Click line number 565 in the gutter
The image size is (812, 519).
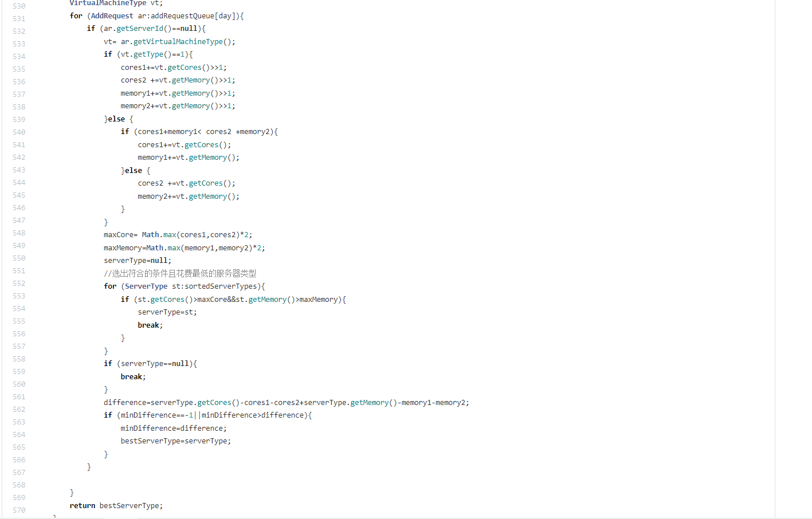pos(19,447)
